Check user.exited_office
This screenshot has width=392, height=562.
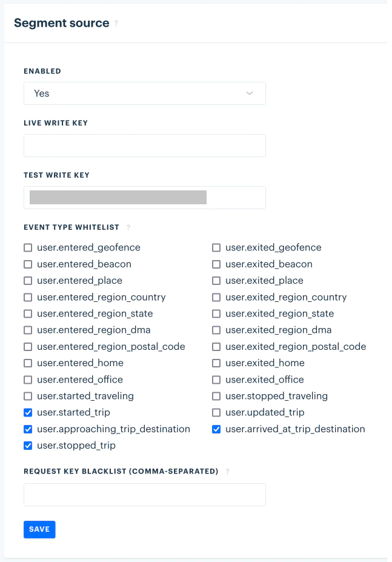pyautogui.click(x=216, y=380)
